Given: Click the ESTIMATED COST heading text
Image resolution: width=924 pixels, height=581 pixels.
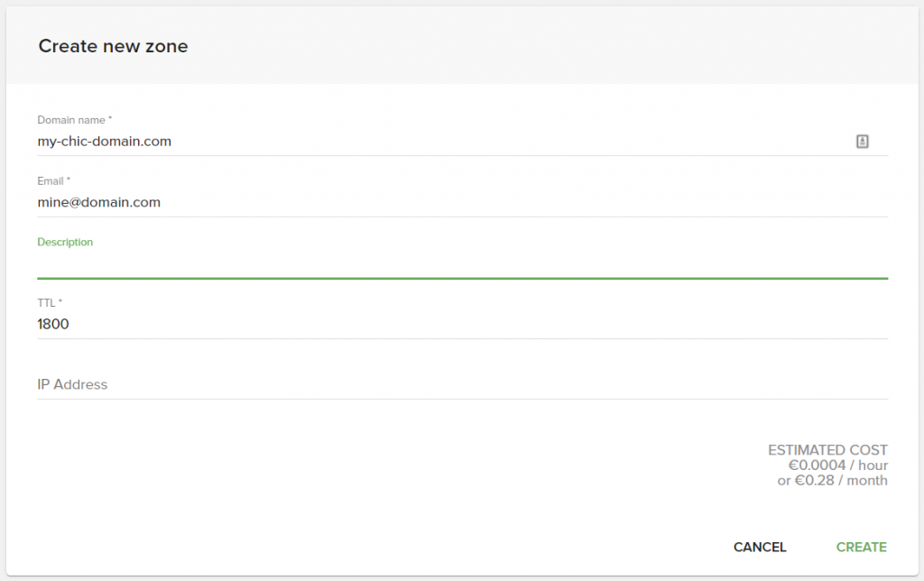Looking at the screenshot, I should click(x=827, y=449).
